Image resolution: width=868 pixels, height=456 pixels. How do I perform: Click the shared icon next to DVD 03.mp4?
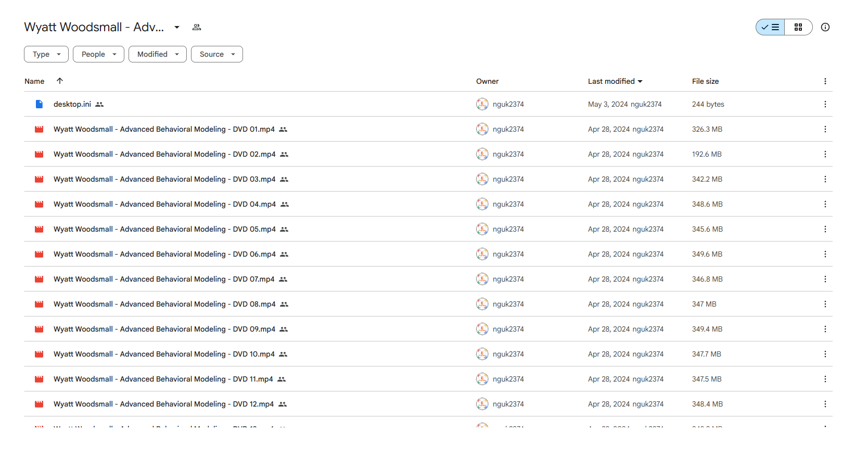[284, 180]
